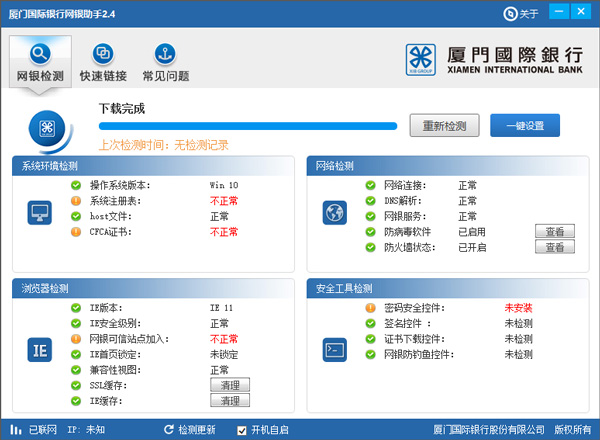Screen dimensions: 600x440
Task: Click green check beside IE安全级别
Action: click(x=76, y=323)
